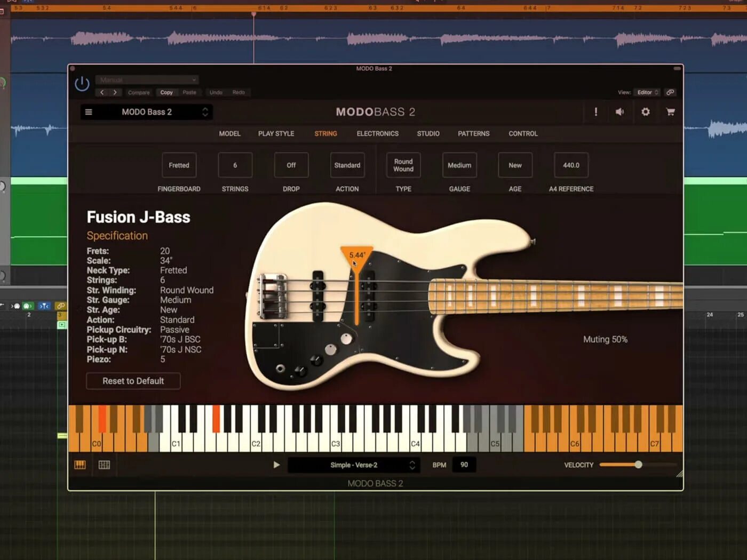
Task: Open the View Editor selector
Action: [647, 92]
